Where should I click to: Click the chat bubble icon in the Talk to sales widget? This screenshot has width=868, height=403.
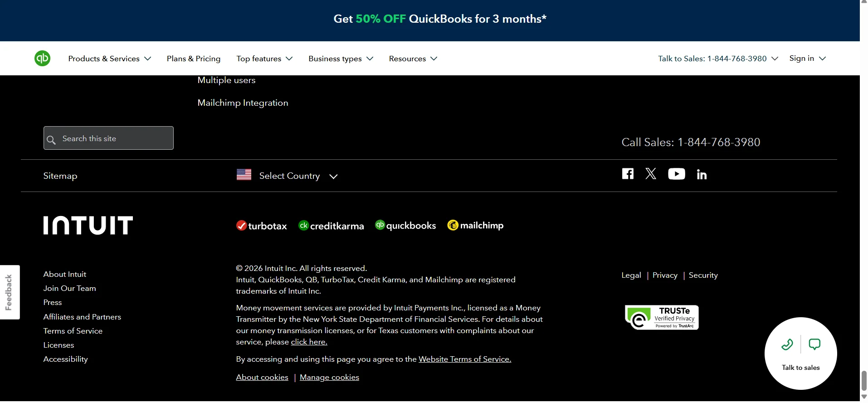point(814,344)
